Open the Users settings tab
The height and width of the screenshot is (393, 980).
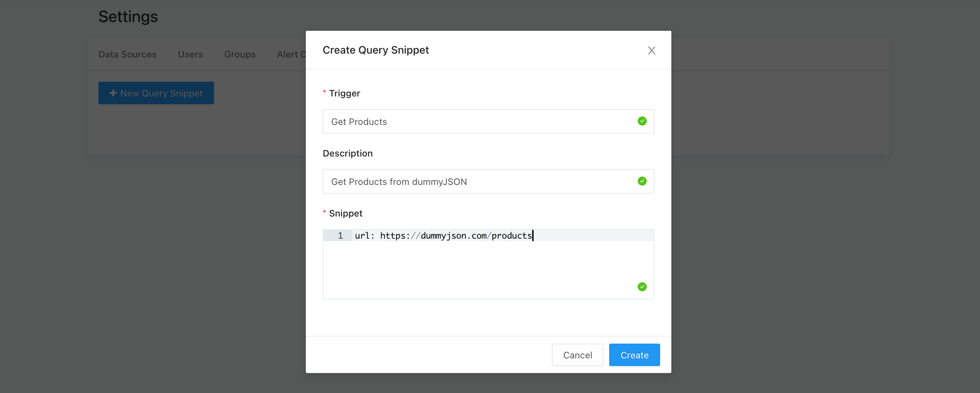click(190, 54)
